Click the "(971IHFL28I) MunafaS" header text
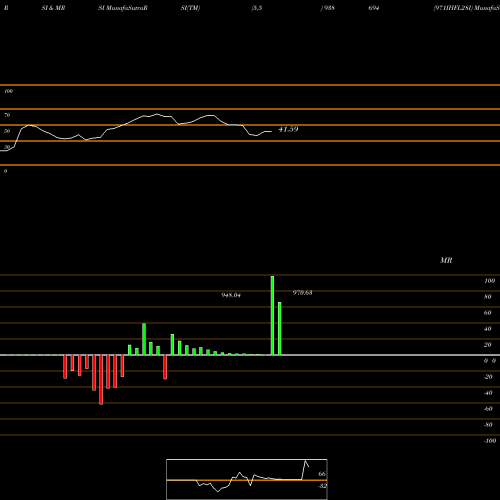The height and width of the screenshot is (500, 500). click(x=466, y=8)
